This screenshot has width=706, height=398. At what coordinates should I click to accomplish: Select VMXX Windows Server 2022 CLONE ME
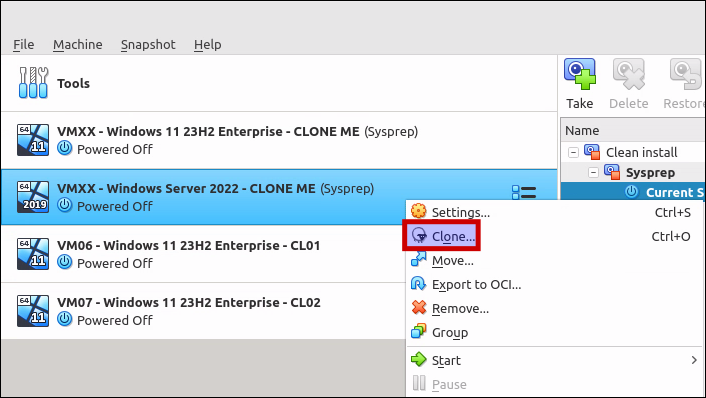pos(279,197)
